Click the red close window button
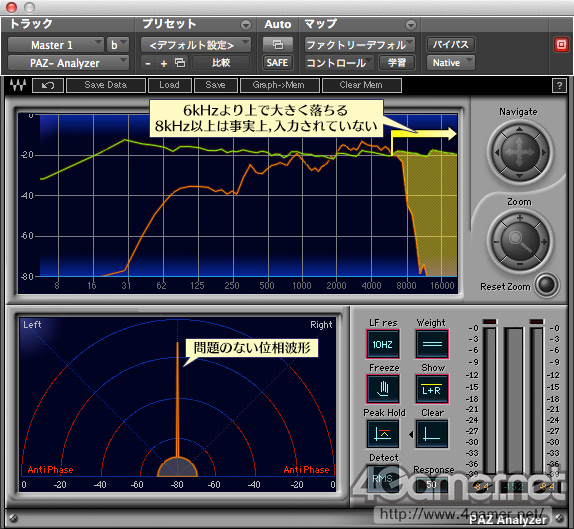574x529 pixels. click(x=12, y=7)
